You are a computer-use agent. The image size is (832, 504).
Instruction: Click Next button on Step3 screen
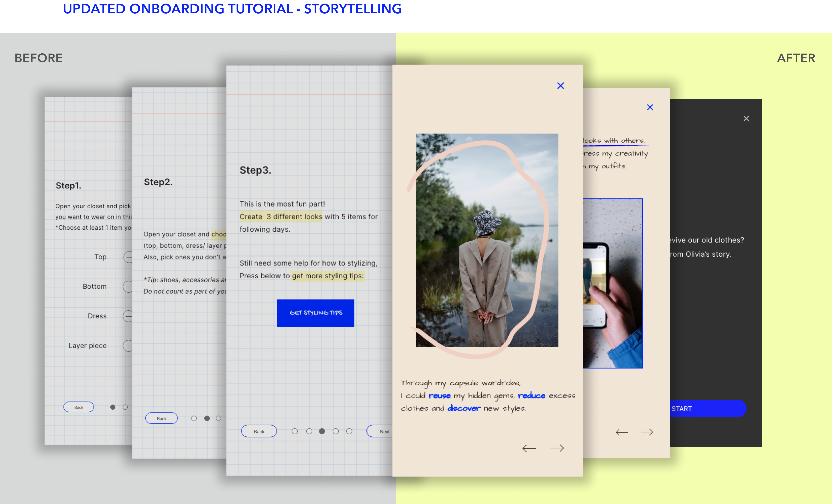pyautogui.click(x=382, y=431)
